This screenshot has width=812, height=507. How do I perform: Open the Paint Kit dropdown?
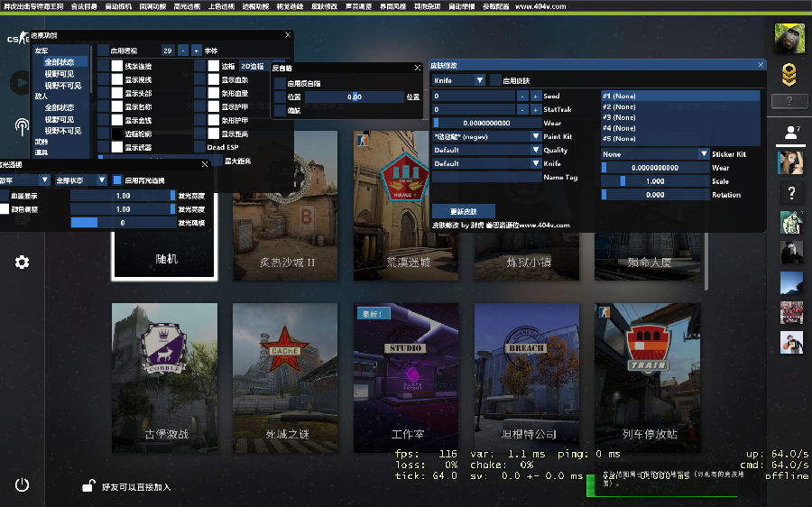[x=487, y=137]
